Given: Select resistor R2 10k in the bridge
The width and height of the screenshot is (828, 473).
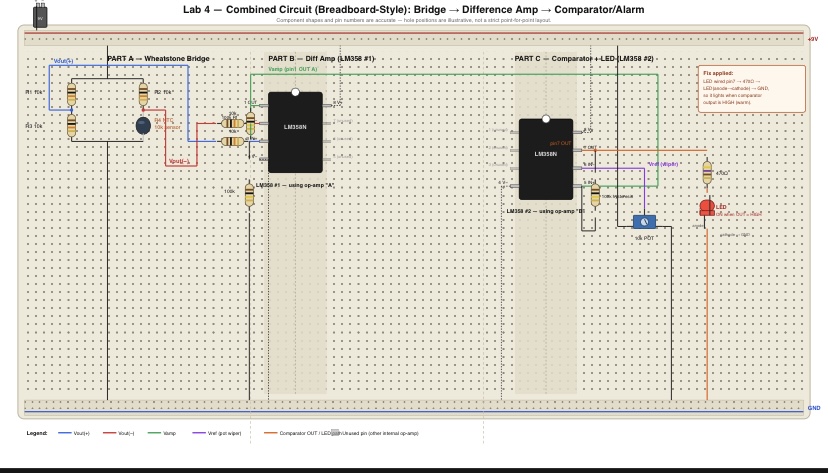Looking at the screenshot, I should pyautogui.click(x=143, y=94).
